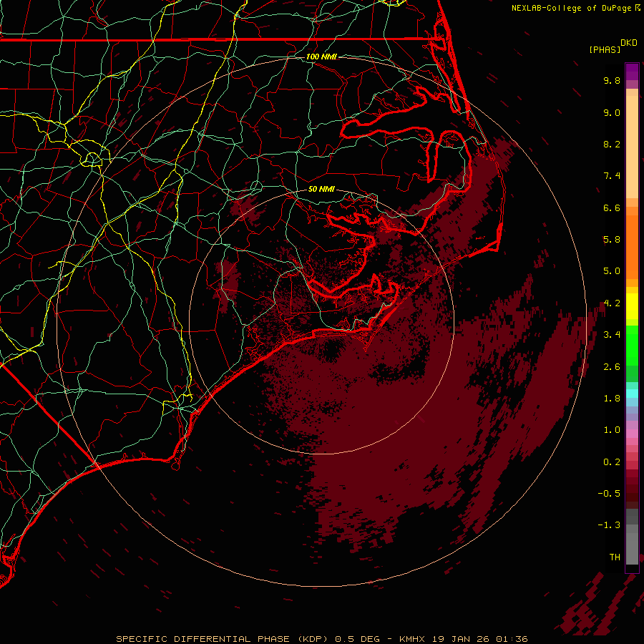The height and width of the screenshot is (644, 644).
Task: Click the KMHX station identifier in the caption
Action: coord(413,639)
